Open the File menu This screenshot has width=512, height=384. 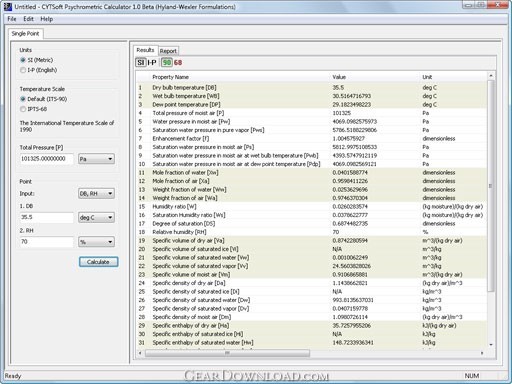point(12,19)
